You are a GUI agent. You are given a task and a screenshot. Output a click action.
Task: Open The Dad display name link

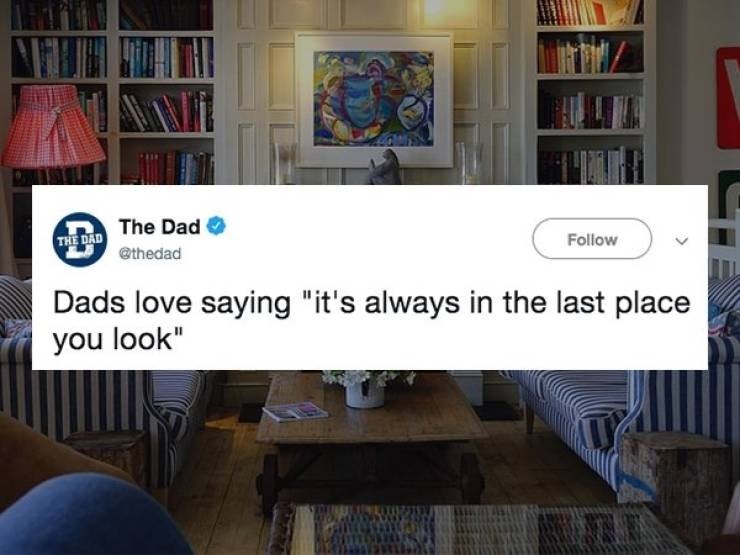coord(160,227)
